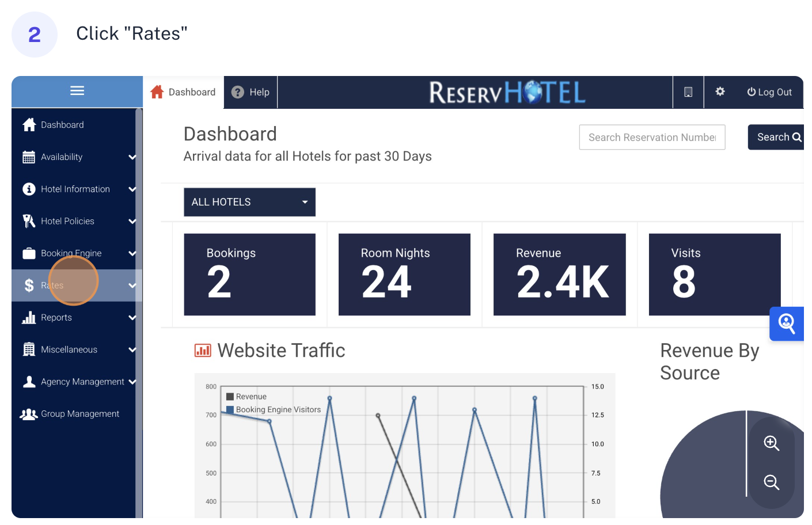Click the top bar building icon

tap(688, 92)
